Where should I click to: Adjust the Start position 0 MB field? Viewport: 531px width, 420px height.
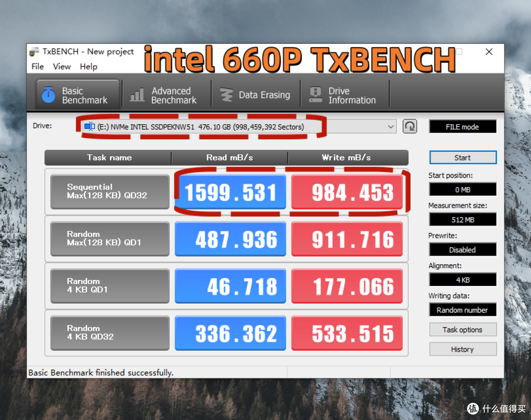462,189
